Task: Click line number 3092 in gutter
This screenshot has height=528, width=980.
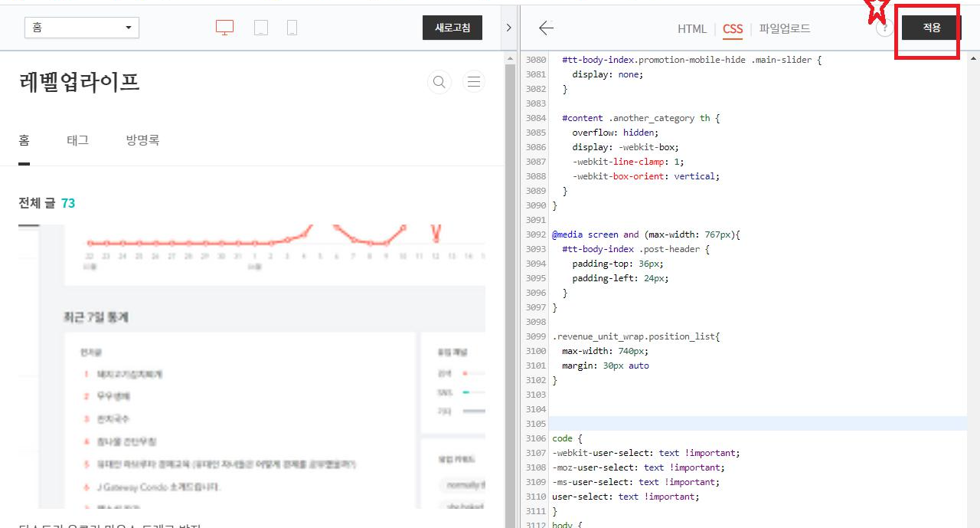Action: coord(536,234)
